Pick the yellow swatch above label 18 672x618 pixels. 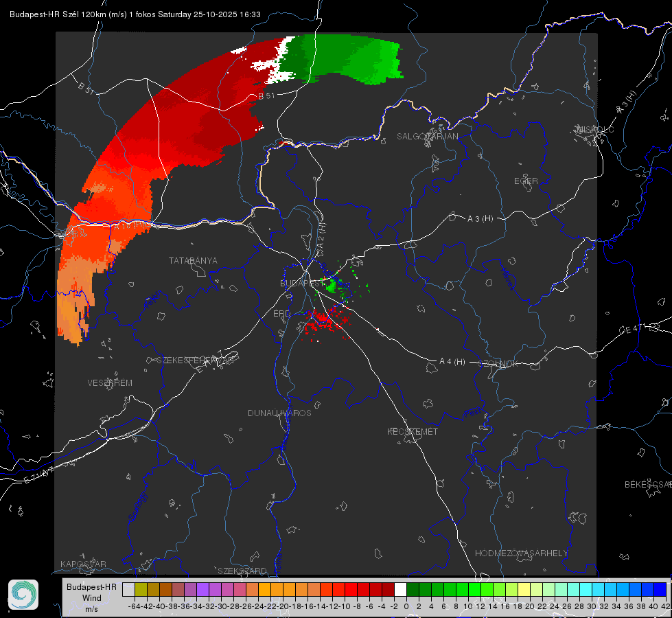pyautogui.click(x=524, y=589)
